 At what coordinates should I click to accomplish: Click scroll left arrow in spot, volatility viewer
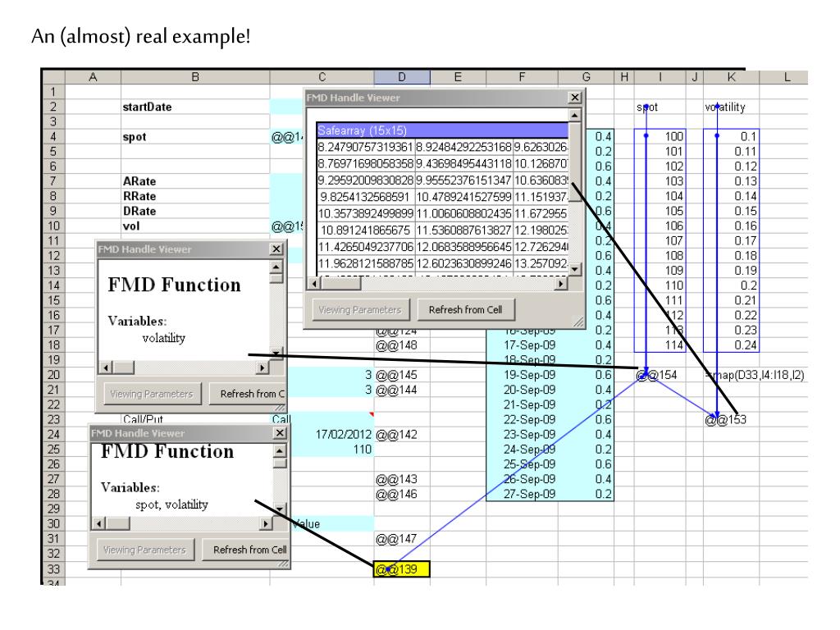tap(98, 523)
